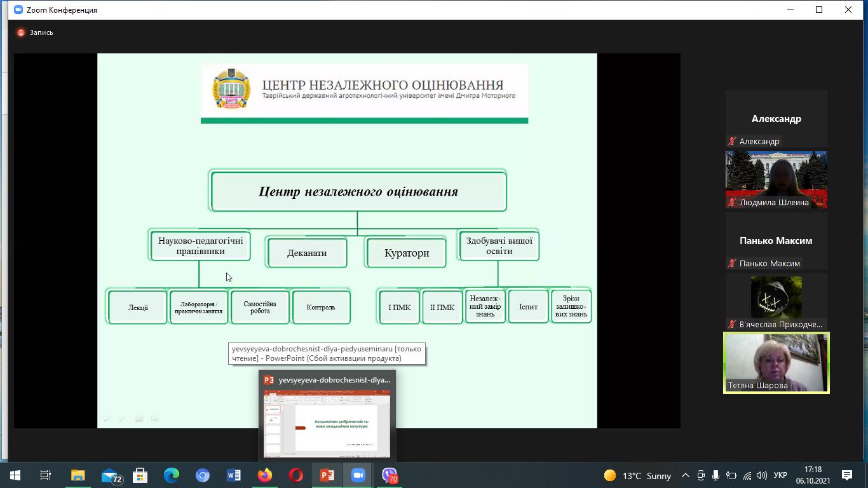Open the battery status tray icon
Viewport: 868px width, 488px height.
731,475
